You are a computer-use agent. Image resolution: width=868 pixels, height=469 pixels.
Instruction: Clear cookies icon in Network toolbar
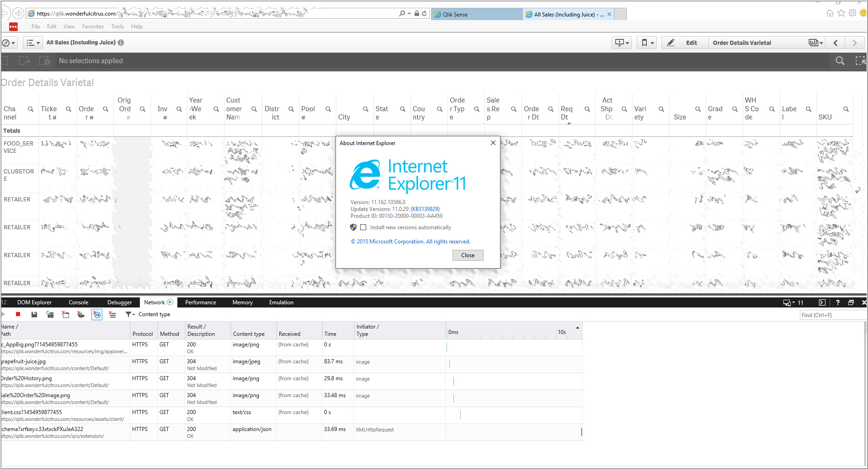point(81,314)
